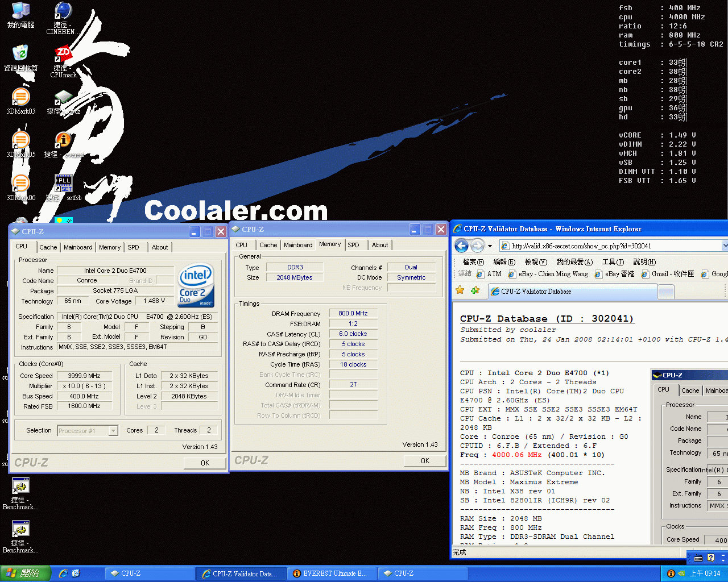Click the NVIDIA tray icon beside the clock
This screenshot has width=728, height=582.
pos(681,573)
